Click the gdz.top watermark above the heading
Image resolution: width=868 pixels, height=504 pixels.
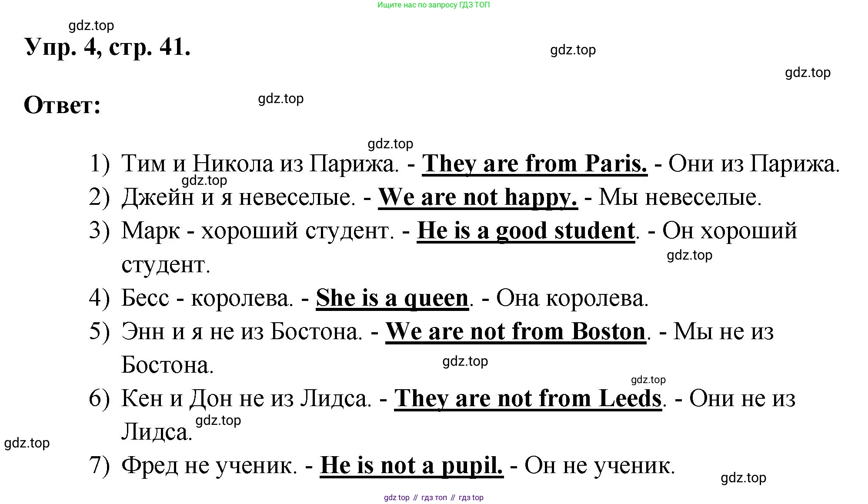[x=91, y=26]
